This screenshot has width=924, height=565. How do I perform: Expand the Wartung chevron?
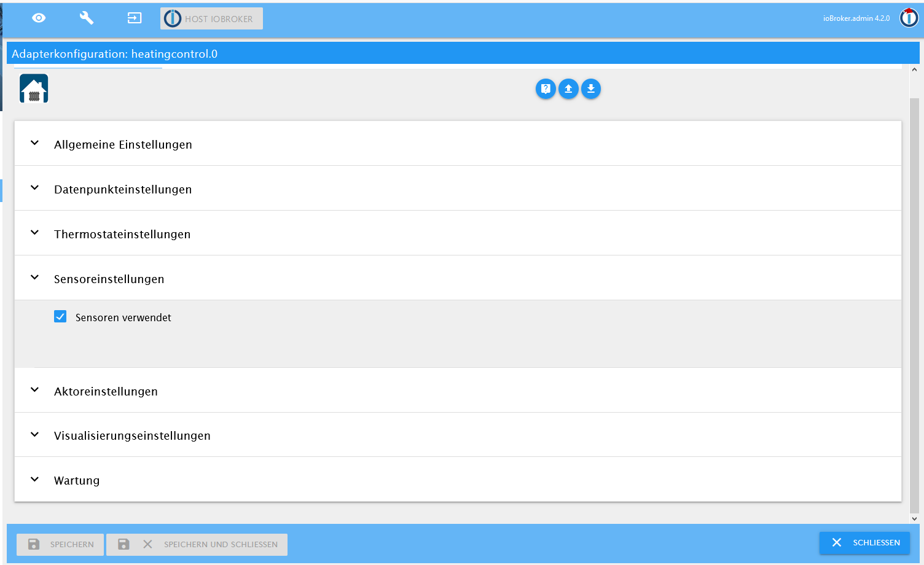click(35, 480)
